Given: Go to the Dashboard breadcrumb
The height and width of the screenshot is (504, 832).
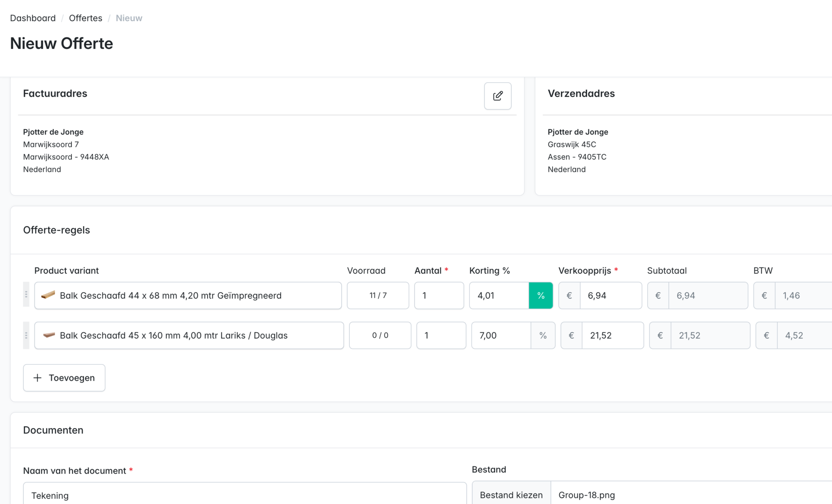Looking at the screenshot, I should pyautogui.click(x=33, y=18).
